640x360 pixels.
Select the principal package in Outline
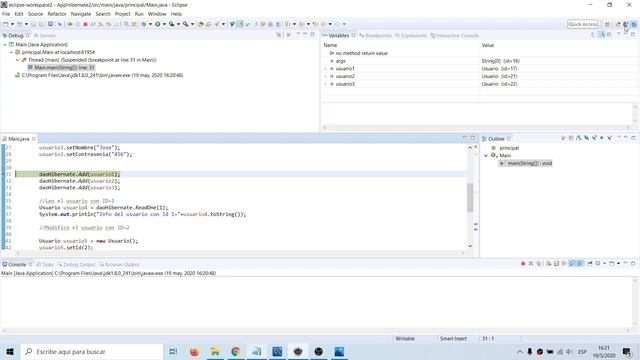tap(505, 148)
